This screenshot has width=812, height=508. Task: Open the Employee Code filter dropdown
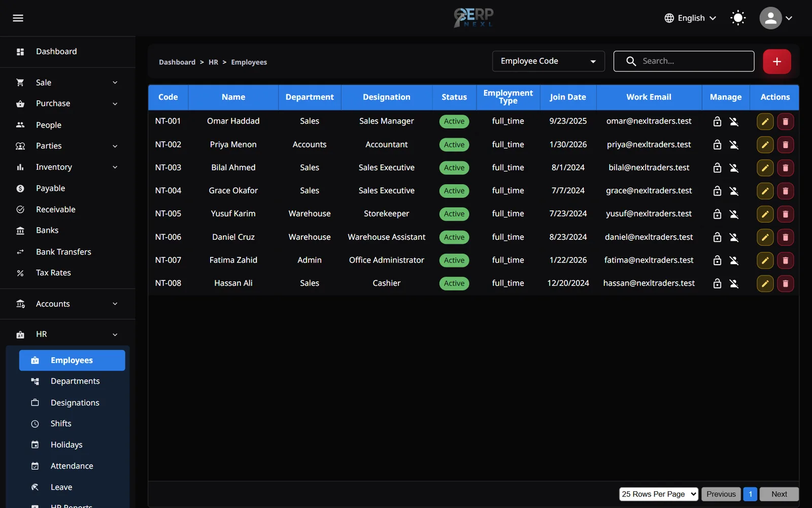548,61
